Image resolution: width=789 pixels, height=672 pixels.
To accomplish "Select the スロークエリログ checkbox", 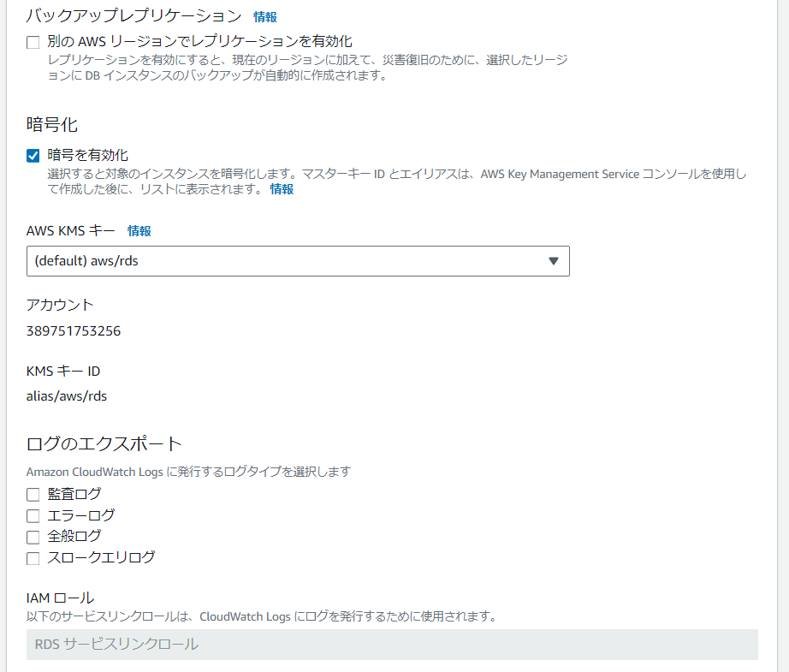I will 33,558.
